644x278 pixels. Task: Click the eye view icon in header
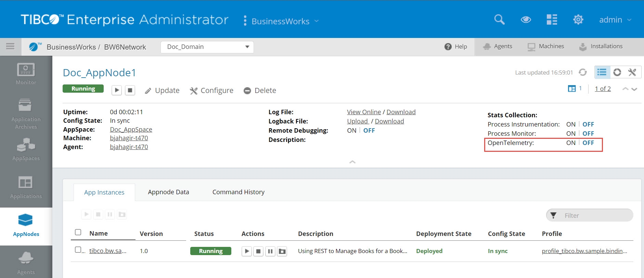(526, 20)
